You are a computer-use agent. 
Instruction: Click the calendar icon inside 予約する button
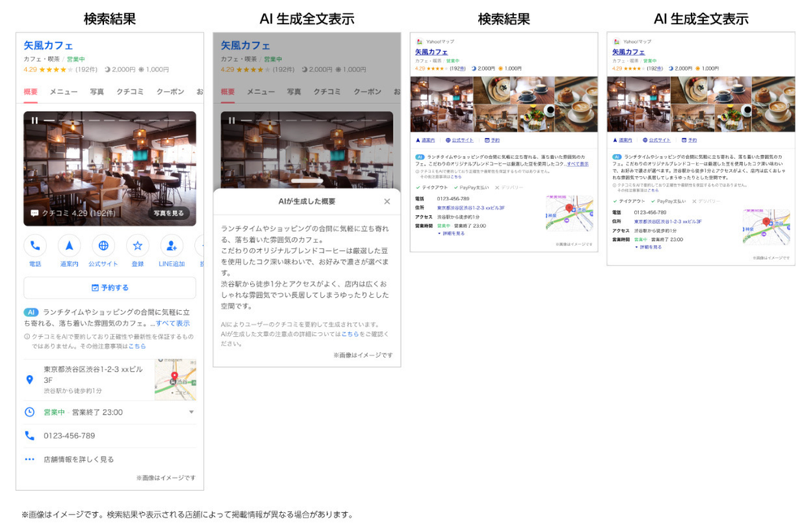click(x=95, y=288)
